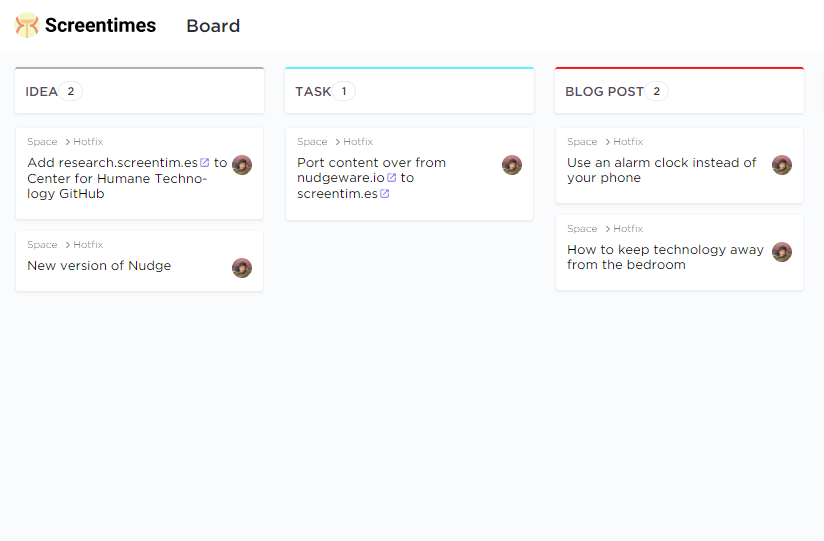Click IDEA column count badge showing 2
The width and height of the screenshot is (824, 541).
pyautogui.click(x=70, y=91)
